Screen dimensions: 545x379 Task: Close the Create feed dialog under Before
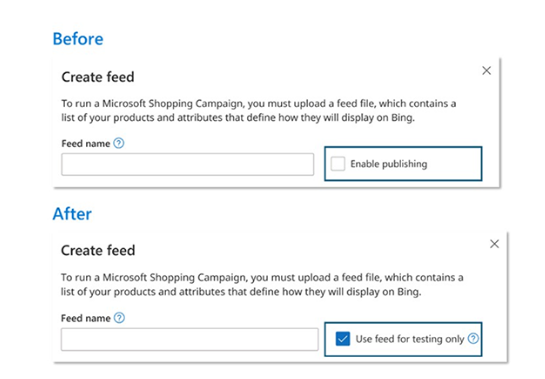pos(486,71)
